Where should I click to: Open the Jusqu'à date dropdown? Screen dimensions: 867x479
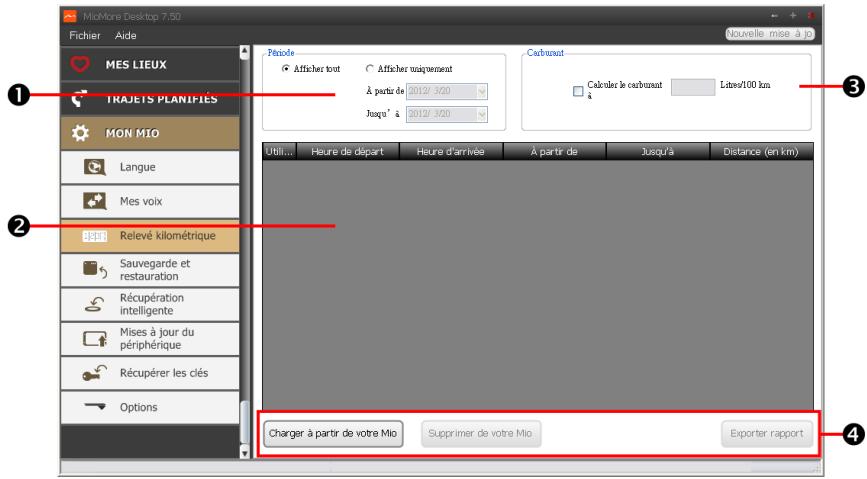pos(483,114)
